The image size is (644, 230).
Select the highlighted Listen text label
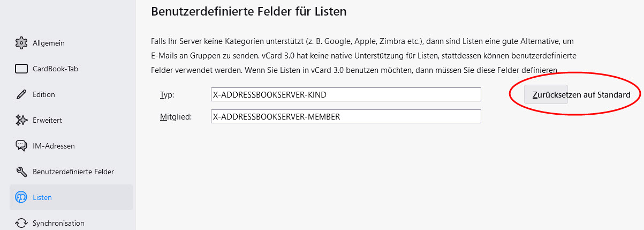pos(42,197)
